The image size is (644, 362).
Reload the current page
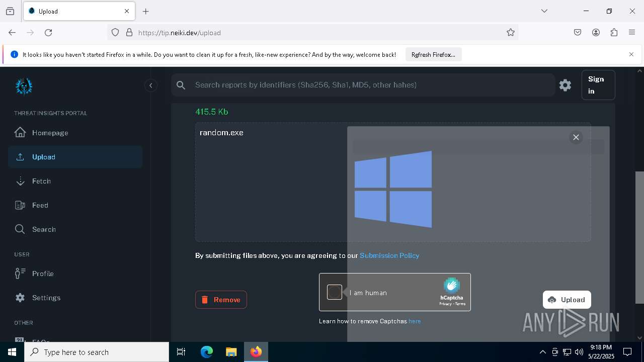click(x=48, y=32)
